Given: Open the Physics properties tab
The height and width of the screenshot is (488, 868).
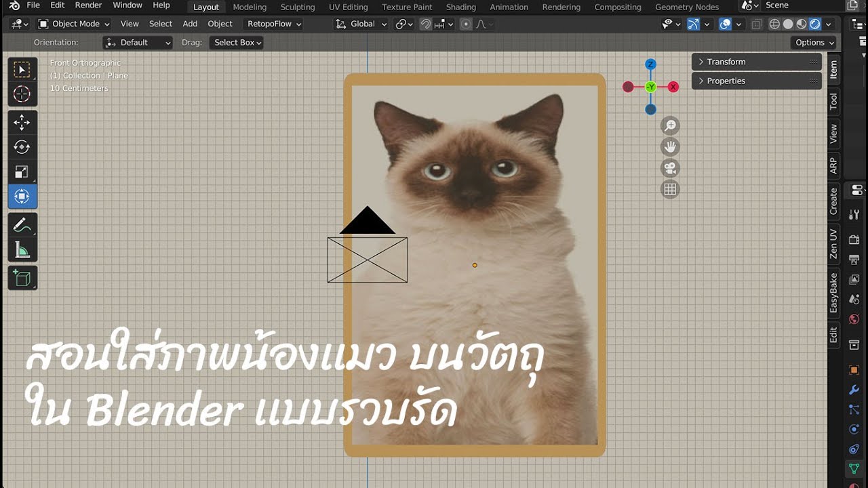Looking at the screenshot, I should 854,429.
